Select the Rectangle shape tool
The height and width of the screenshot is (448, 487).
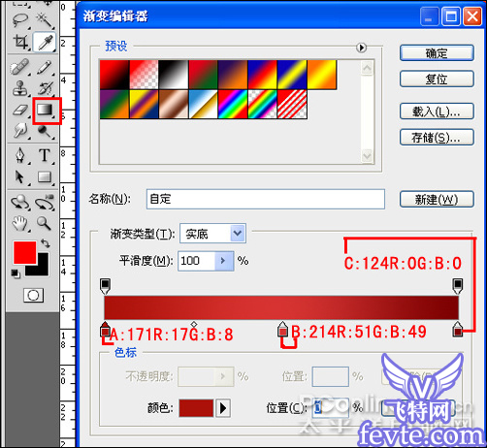pyautogui.click(x=45, y=177)
